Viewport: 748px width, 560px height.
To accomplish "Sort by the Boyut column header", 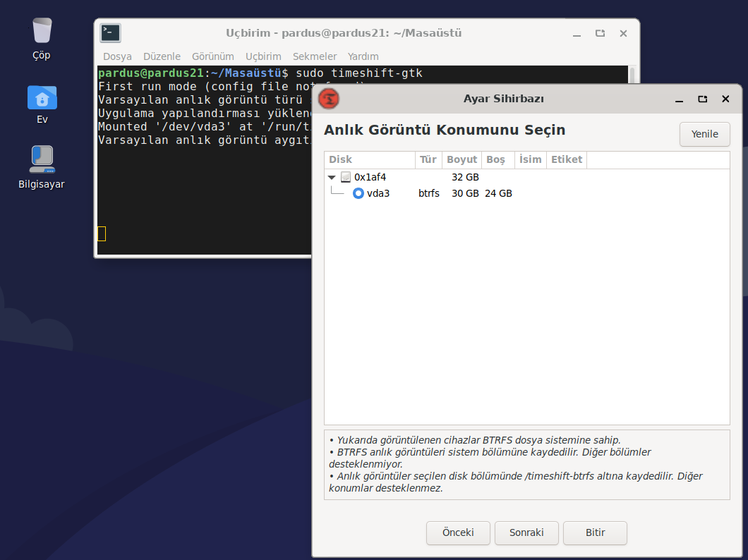I will pyautogui.click(x=462, y=159).
